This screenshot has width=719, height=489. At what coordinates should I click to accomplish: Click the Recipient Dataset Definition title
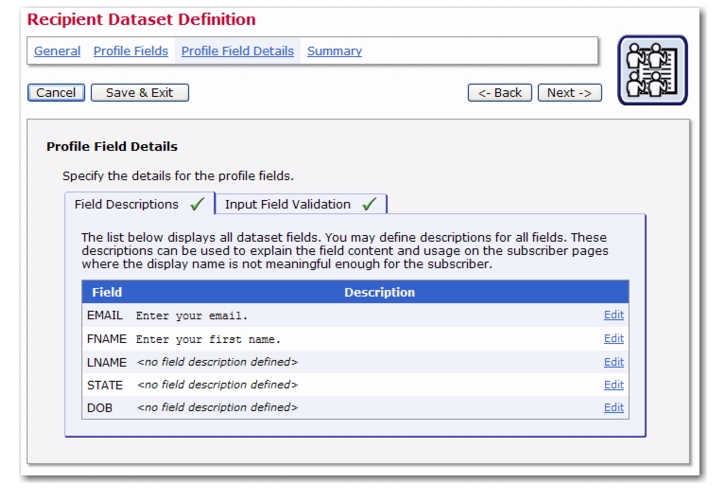(141, 19)
